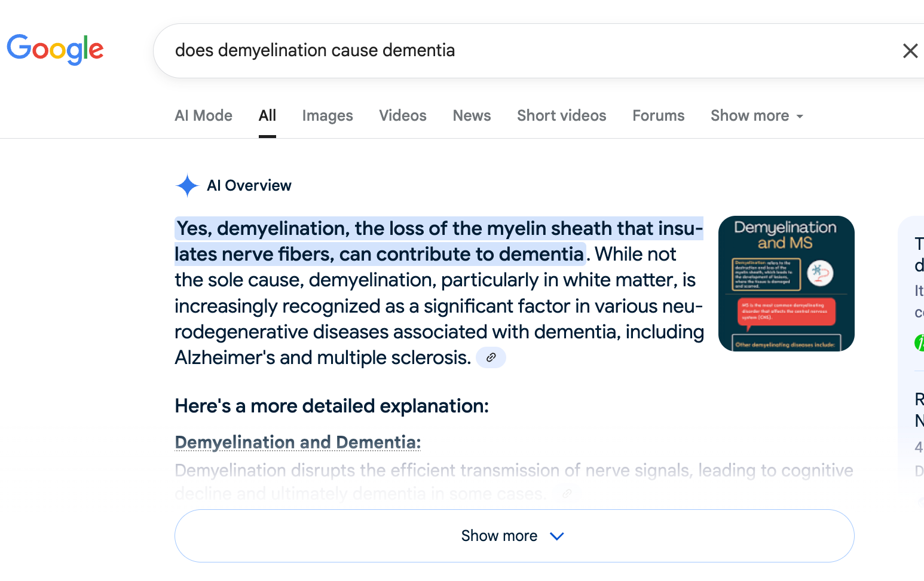Open source link icon after 'multiple sclerosis.'
The height and width of the screenshot is (581, 924).
[491, 357]
